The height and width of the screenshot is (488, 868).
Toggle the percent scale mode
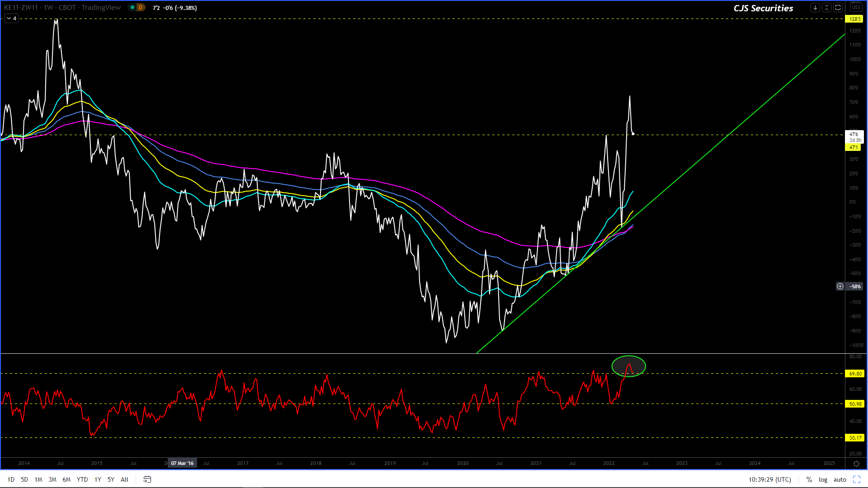pyautogui.click(x=809, y=479)
